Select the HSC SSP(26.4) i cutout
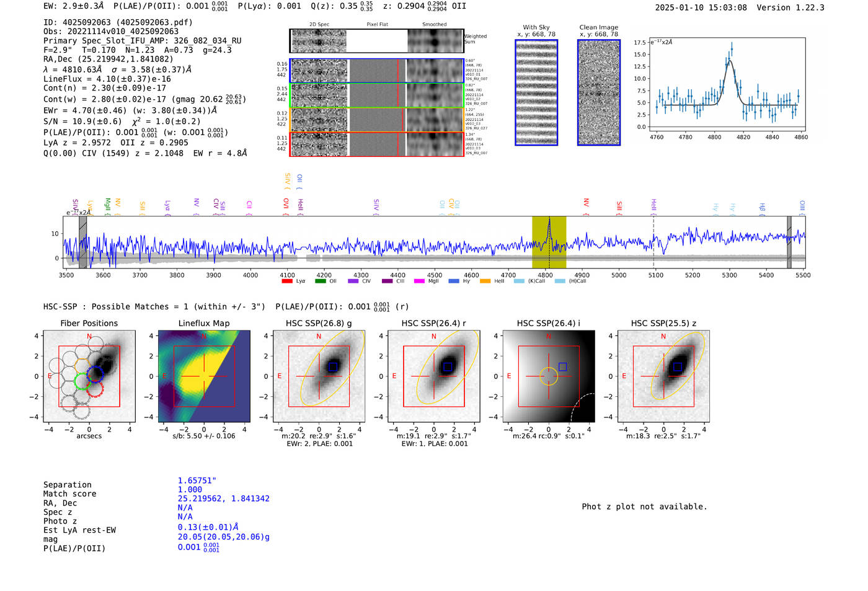Image resolution: width=868 pixels, height=591 pixels. tap(549, 376)
